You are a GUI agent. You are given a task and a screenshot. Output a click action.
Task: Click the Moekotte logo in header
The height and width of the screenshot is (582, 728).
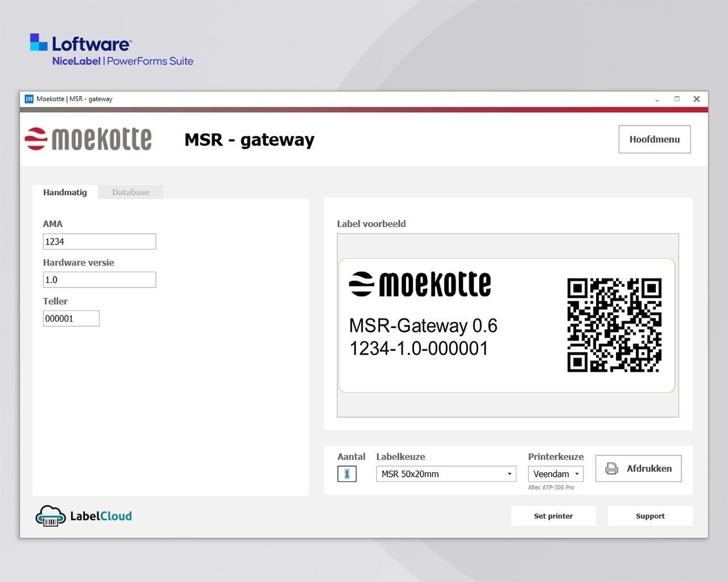(x=88, y=139)
